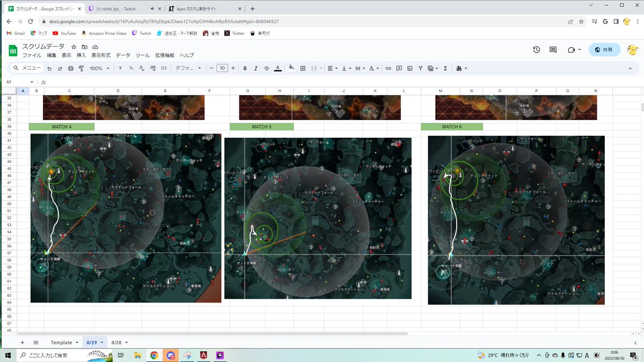
Task: Open zoom level 100% dropdown
Action: tap(99, 68)
